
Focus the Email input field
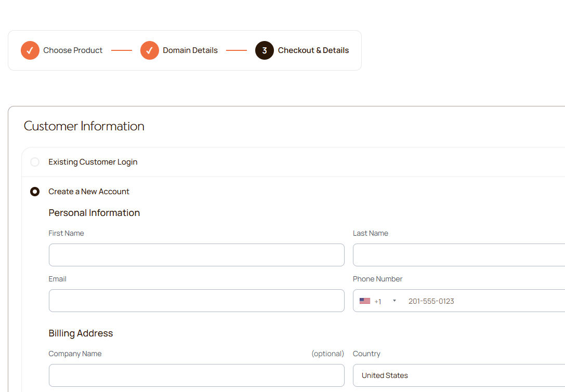[197, 301]
